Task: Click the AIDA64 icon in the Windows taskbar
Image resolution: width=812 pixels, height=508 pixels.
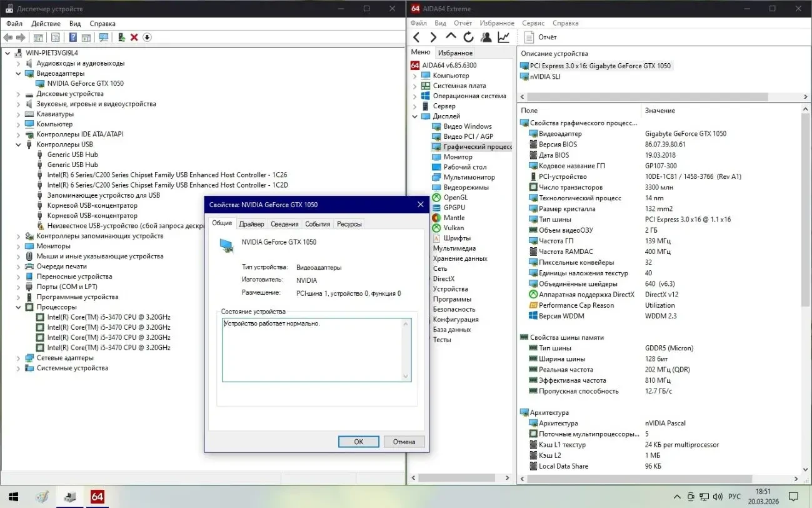Action: [97, 497]
